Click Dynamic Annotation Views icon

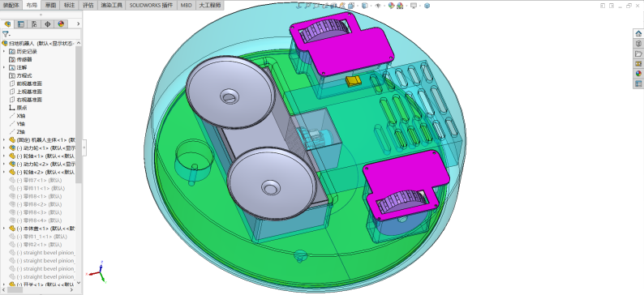point(342,6)
